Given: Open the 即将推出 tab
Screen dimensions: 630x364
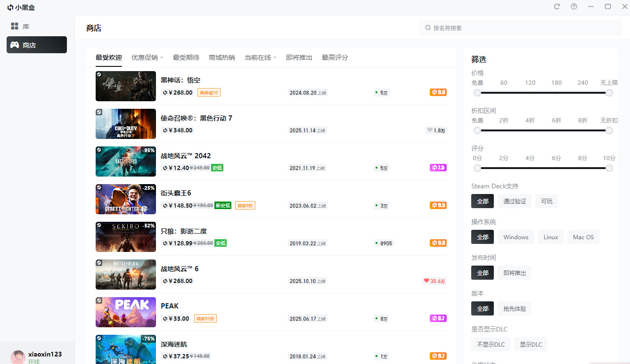Looking at the screenshot, I should point(299,57).
